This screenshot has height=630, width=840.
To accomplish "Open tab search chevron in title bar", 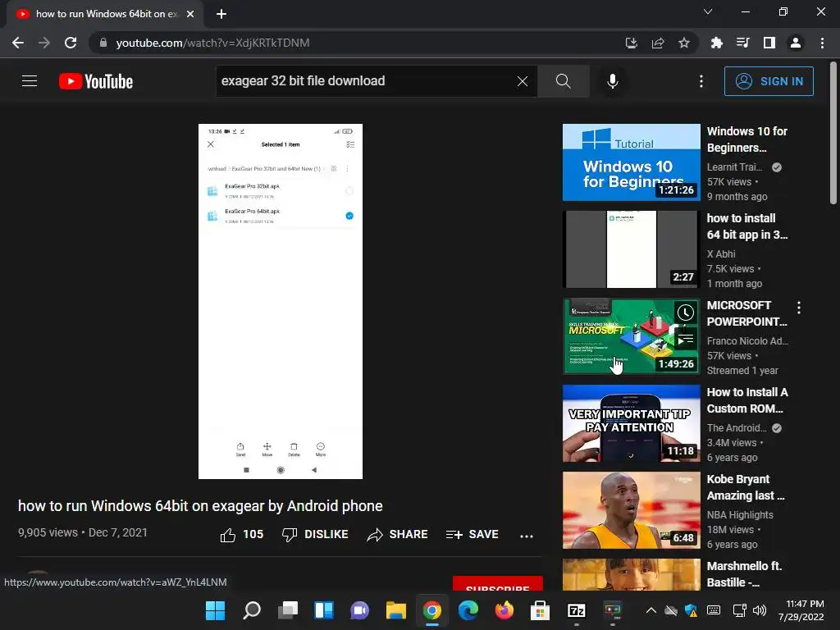I will pyautogui.click(x=708, y=11).
